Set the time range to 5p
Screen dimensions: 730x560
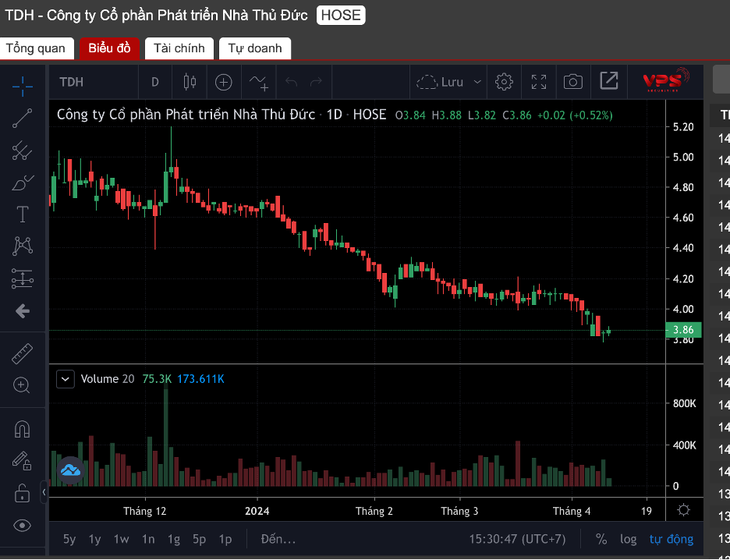tap(199, 540)
